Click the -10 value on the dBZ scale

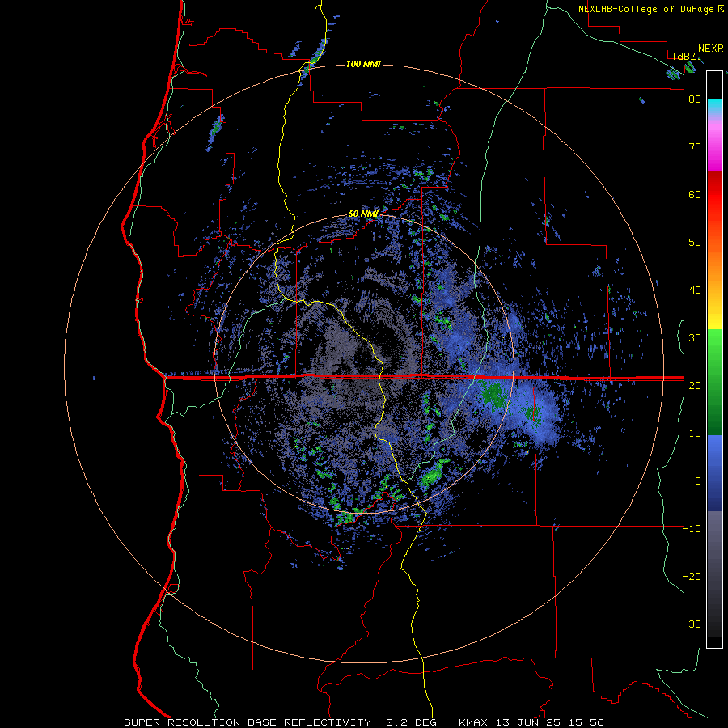coord(692,528)
